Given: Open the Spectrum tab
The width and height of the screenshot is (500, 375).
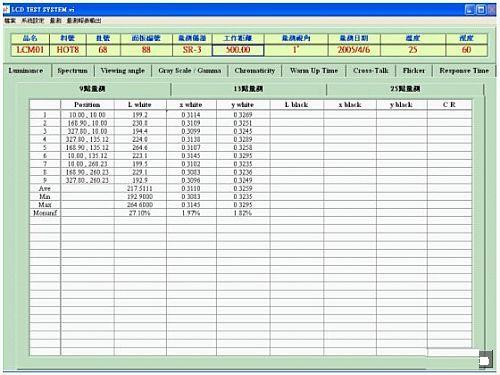Looking at the screenshot, I should [x=73, y=71].
